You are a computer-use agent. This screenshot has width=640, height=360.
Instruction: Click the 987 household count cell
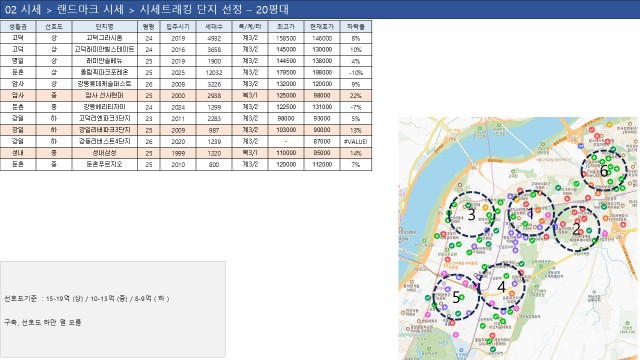point(214,130)
